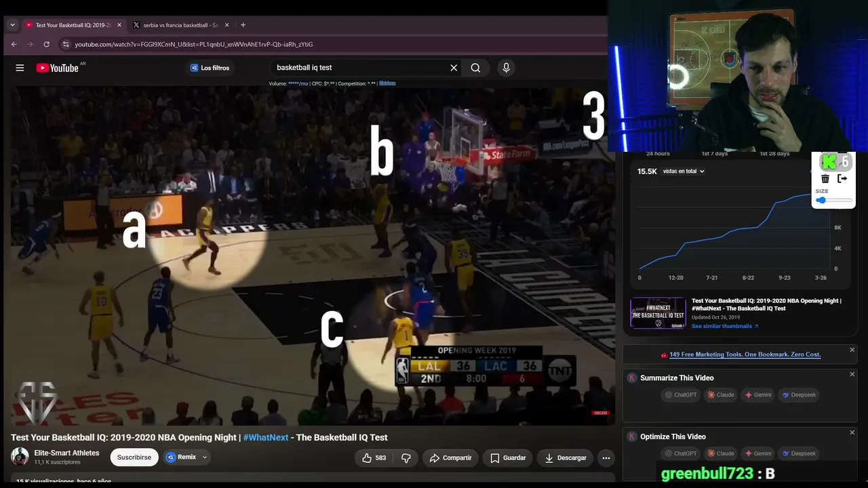Click the address bar URL

click(x=194, y=44)
